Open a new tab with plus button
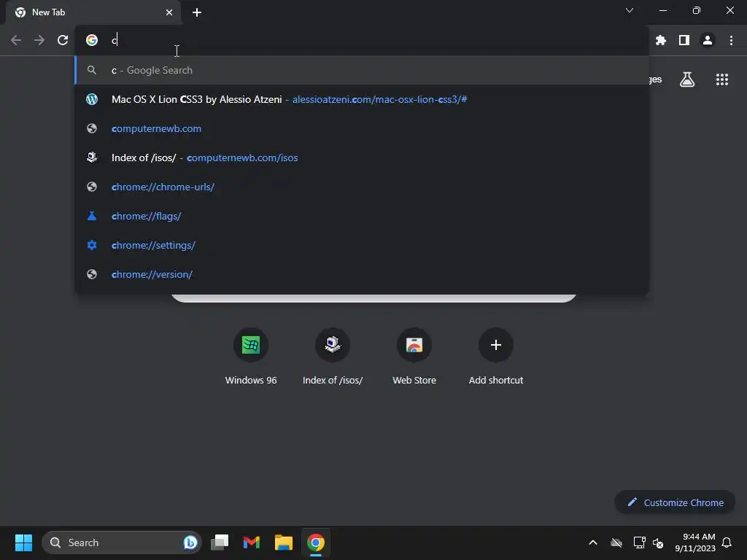 point(197,12)
